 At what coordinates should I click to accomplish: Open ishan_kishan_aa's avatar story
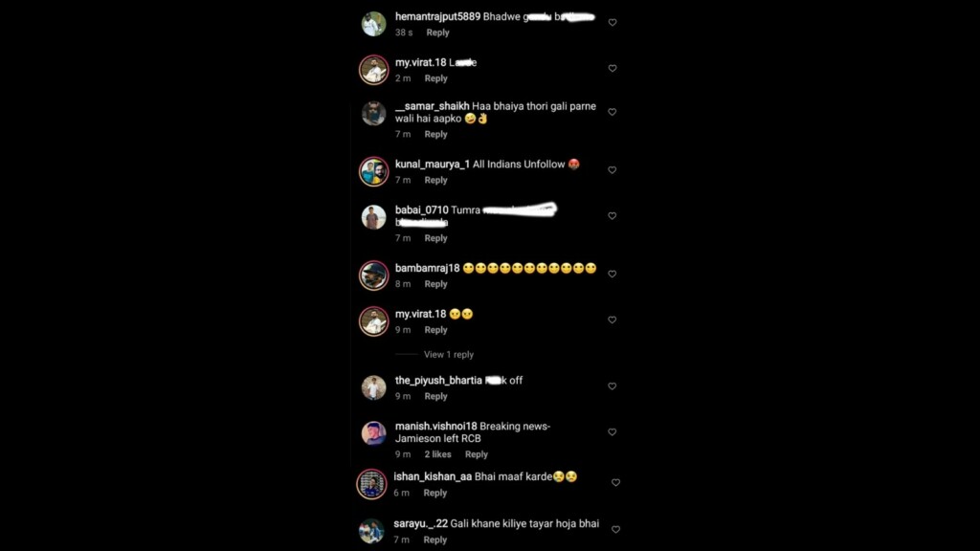(371, 484)
